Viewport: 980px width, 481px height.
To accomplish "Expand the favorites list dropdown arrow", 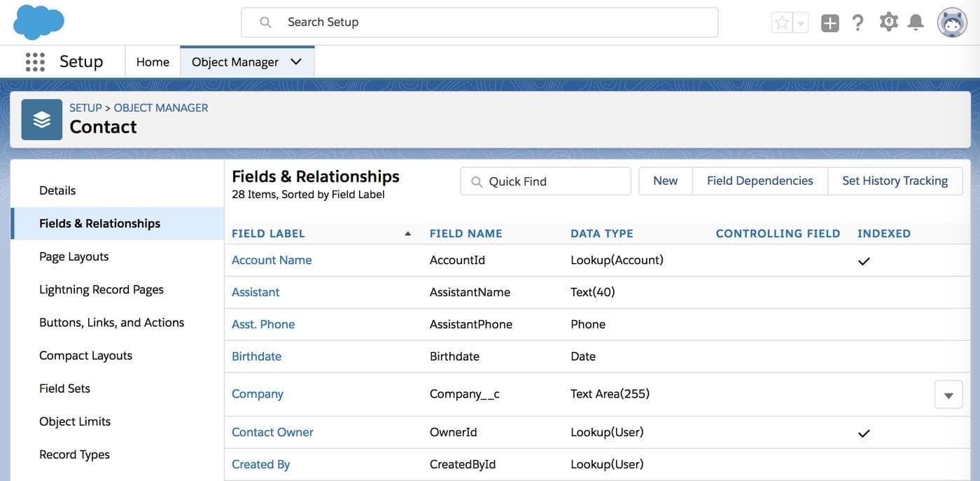I will pos(801,23).
